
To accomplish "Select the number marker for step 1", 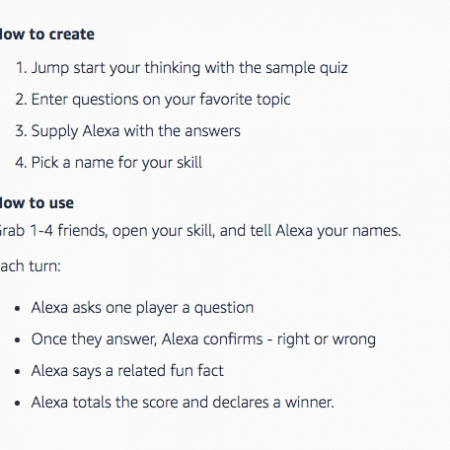I will tap(21, 68).
